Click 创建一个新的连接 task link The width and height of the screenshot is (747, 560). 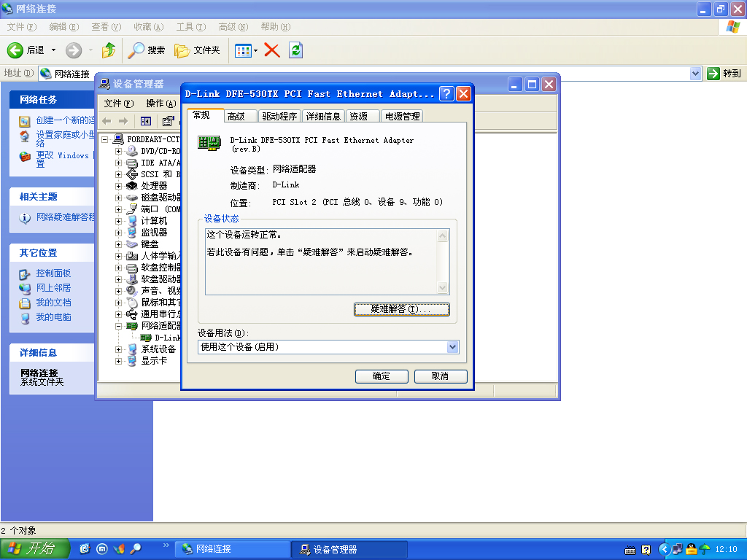click(x=65, y=120)
